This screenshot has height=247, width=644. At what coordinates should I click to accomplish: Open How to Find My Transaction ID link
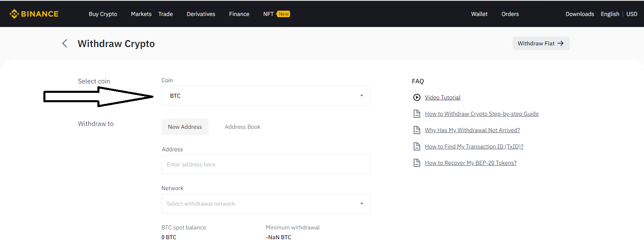point(474,146)
